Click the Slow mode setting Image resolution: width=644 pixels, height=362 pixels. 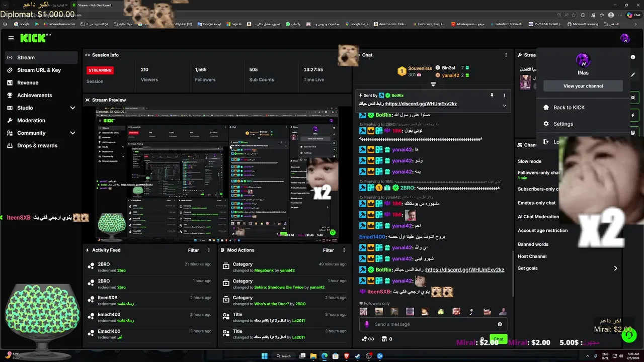click(529, 161)
